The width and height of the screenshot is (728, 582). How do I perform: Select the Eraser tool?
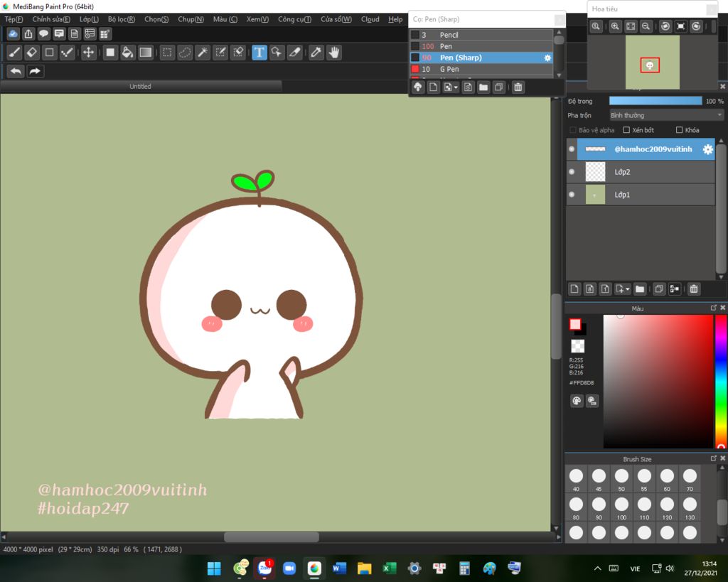coord(32,53)
